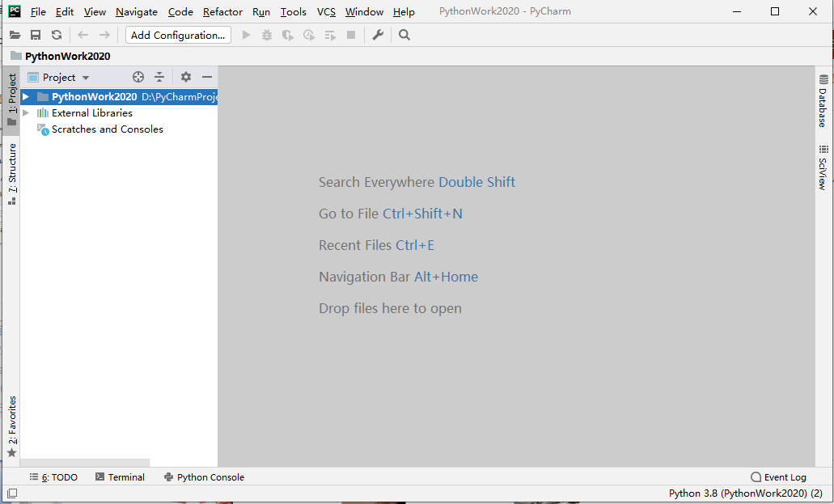This screenshot has height=504, width=834.
Task: Open Project panel gear options
Action: (x=185, y=77)
